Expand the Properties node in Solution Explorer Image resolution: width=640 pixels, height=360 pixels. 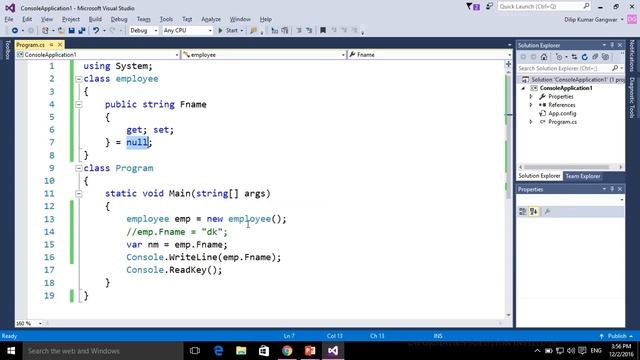[x=531, y=97]
